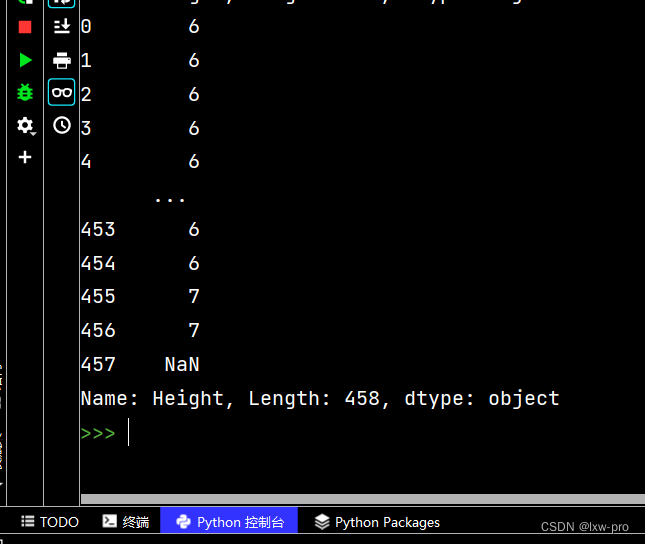
Task: Click the value 7 in row 455
Action: point(194,297)
